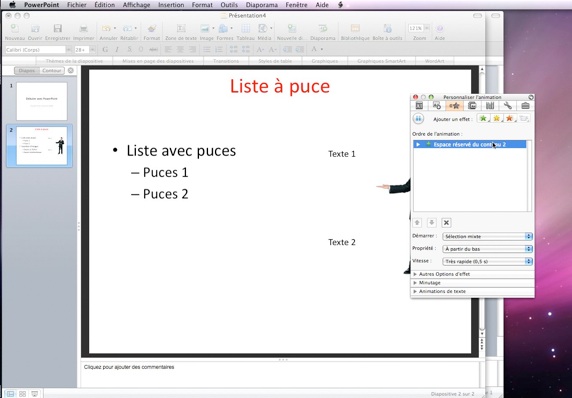Switch to slide sorter grid view
This screenshot has height=398, width=572.
point(23,394)
